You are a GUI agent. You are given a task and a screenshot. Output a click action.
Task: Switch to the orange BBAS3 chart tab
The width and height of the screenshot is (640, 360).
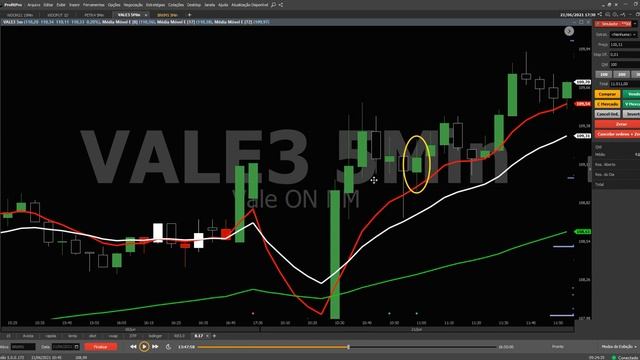(167, 15)
